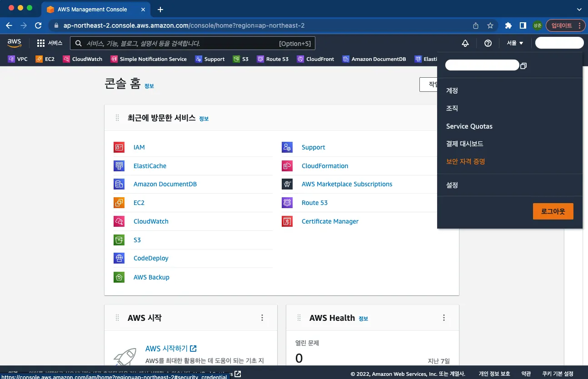Open a new browser tab
This screenshot has height=379, width=588.
tap(160, 9)
